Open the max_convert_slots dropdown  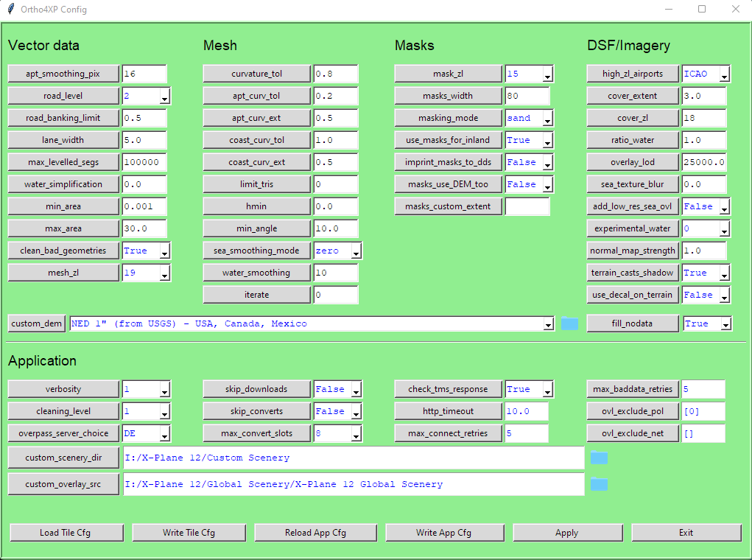[356, 433]
